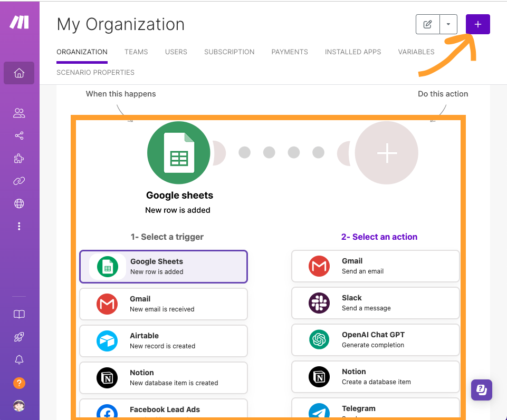Open the Installed Apps tab
507x420 pixels.
coord(353,52)
